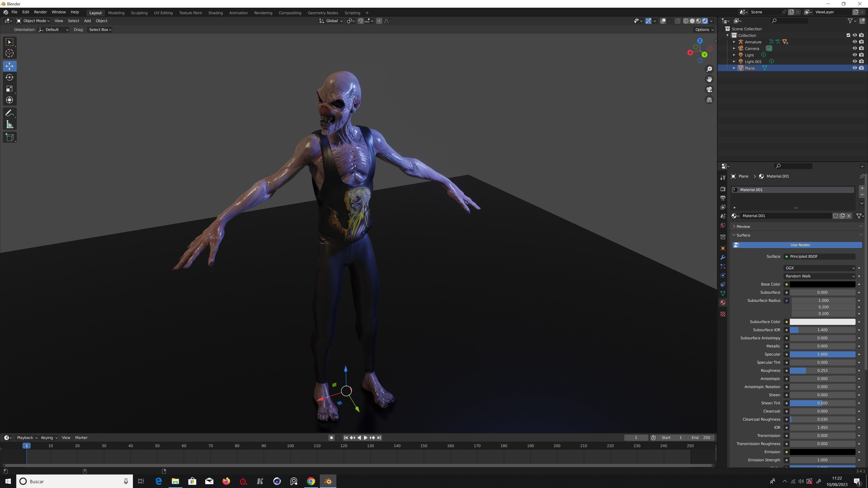Click the Marker menu in timeline
This screenshot has width=868, height=488.
point(81,438)
